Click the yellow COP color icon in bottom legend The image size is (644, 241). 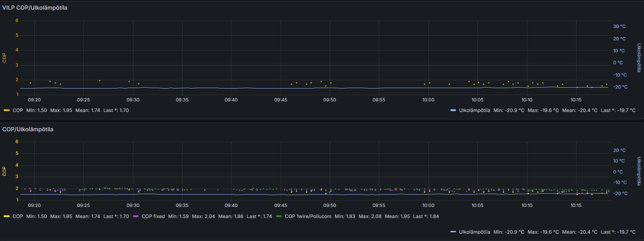(x=6, y=216)
